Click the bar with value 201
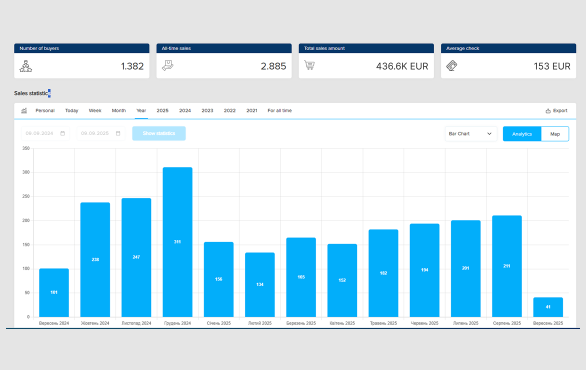 click(x=466, y=269)
